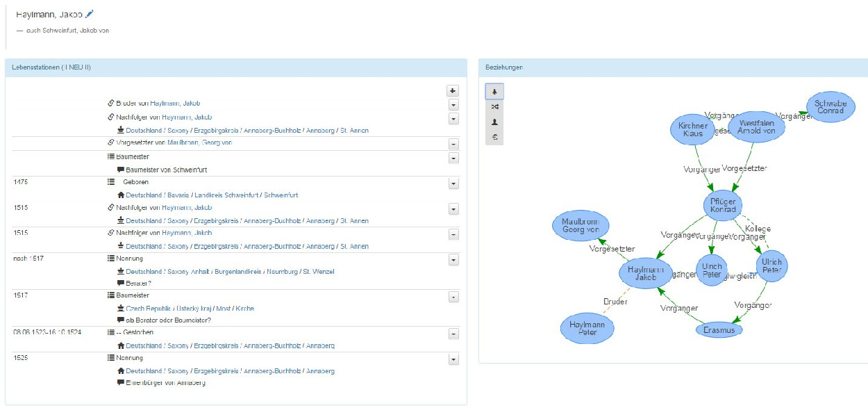This screenshot has height=408, width=868.
Task: Click the list icon next to Geboren
Action: [110, 182]
